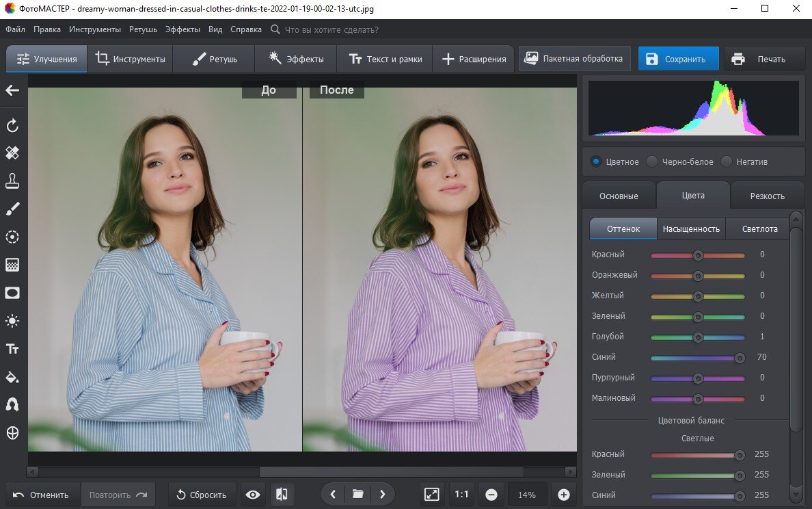The image size is (812, 509).
Task: Open the Файл menu
Action: click(x=16, y=29)
